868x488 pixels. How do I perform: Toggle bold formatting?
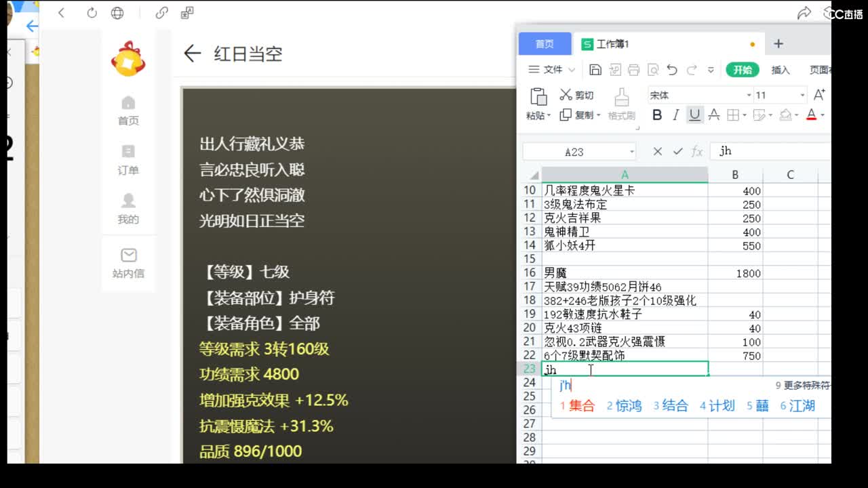click(656, 115)
